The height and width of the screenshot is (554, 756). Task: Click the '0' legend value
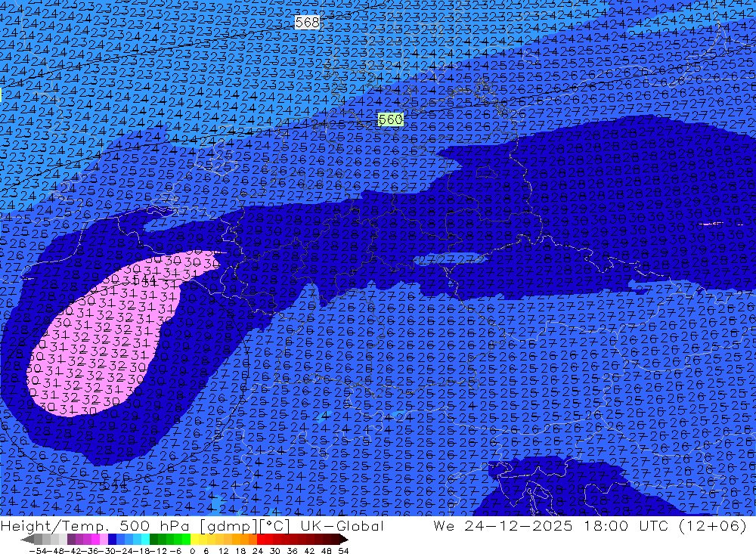tap(192, 551)
